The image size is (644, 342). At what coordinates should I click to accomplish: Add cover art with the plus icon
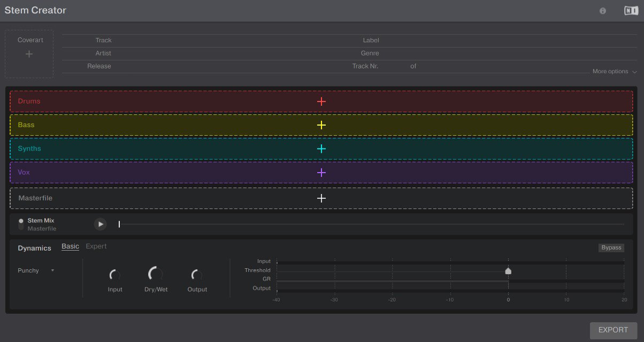tap(29, 54)
